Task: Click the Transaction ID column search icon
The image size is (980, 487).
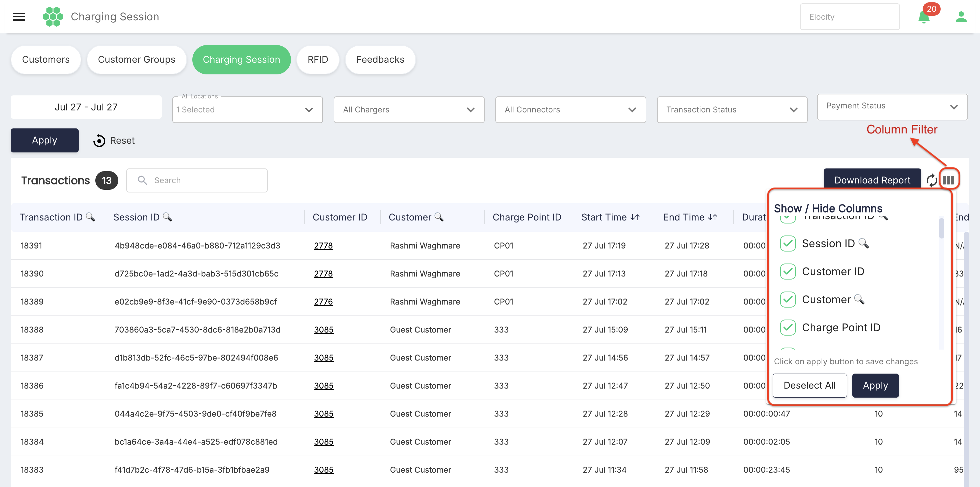Action: click(91, 217)
